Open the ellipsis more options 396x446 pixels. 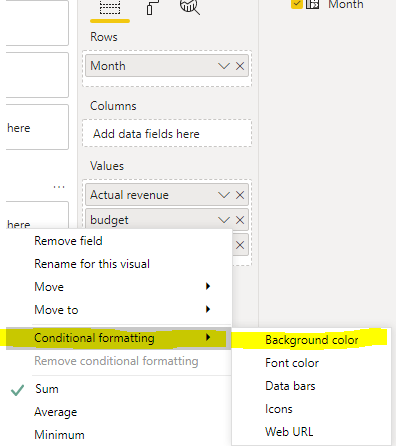click(59, 187)
